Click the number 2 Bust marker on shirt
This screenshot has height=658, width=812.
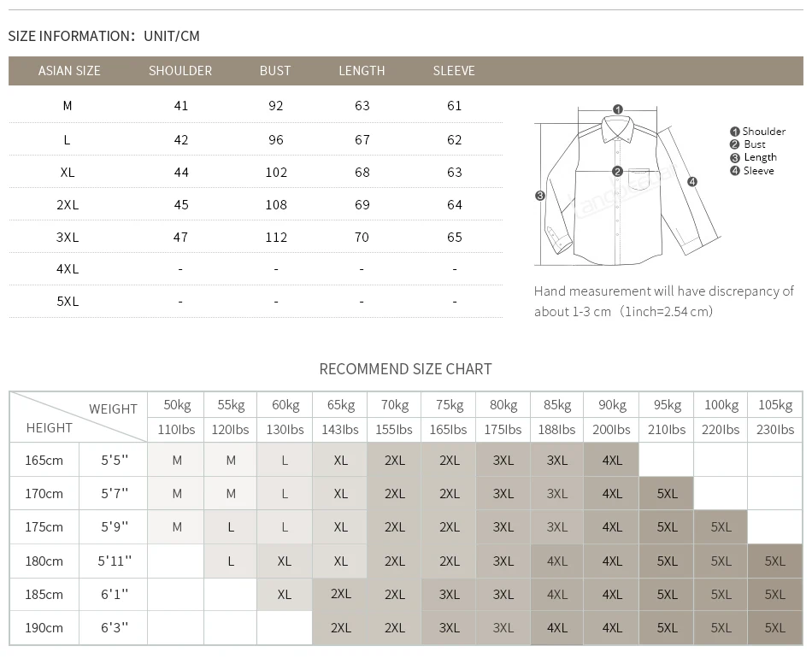coord(617,172)
